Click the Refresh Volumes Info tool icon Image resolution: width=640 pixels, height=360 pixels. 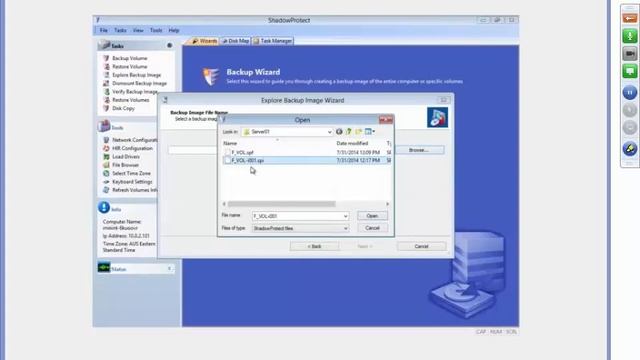coord(106,190)
